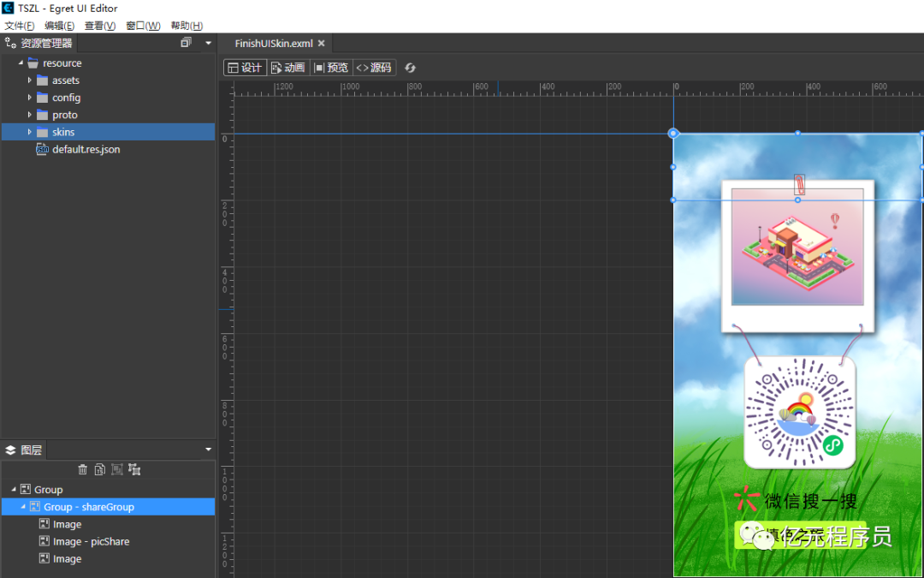Select the skins folder

pyautogui.click(x=109, y=132)
